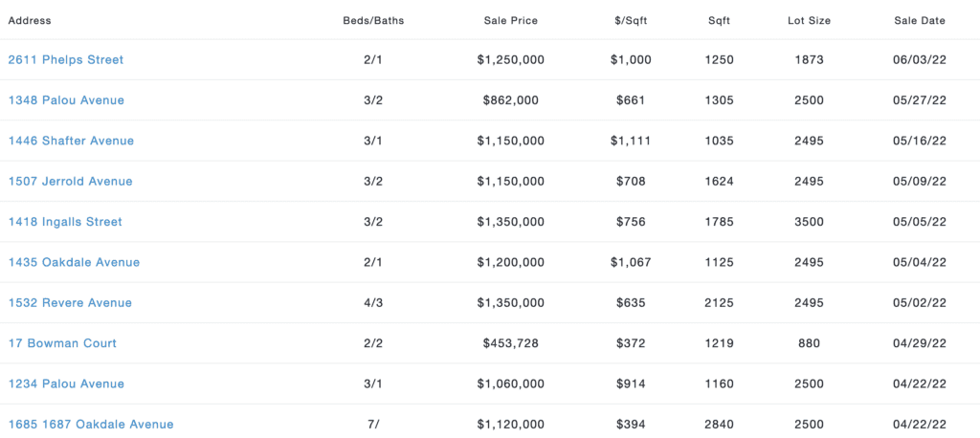Select the $453,728 sale price cell

point(511,343)
